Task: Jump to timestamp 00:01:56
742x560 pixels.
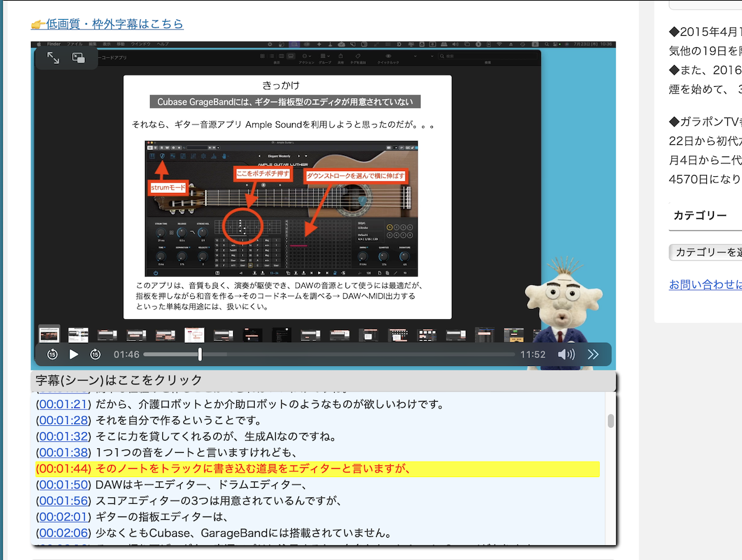Action: (63, 501)
